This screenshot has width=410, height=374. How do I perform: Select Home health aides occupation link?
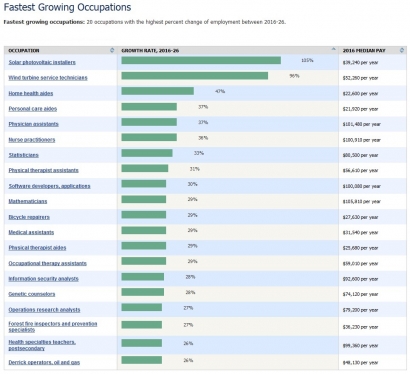pyautogui.click(x=31, y=93)
